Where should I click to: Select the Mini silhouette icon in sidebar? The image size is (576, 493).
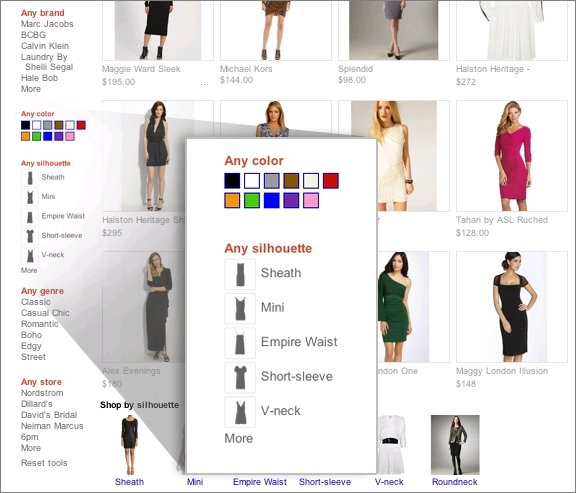(30, 197)
